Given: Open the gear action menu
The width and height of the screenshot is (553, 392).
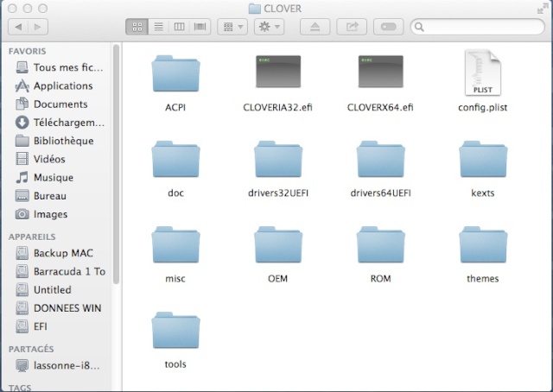Looking at the screenshot, I should (x=270, y=27).
